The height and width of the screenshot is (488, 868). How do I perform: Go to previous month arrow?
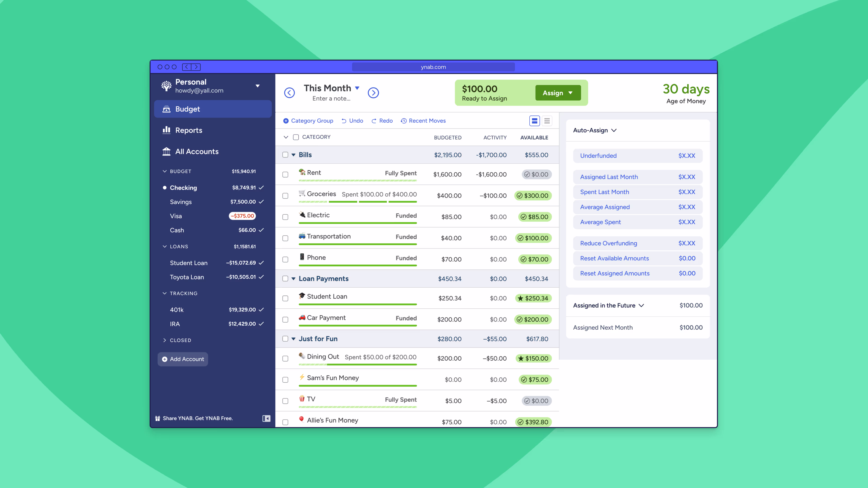point(289,93)
